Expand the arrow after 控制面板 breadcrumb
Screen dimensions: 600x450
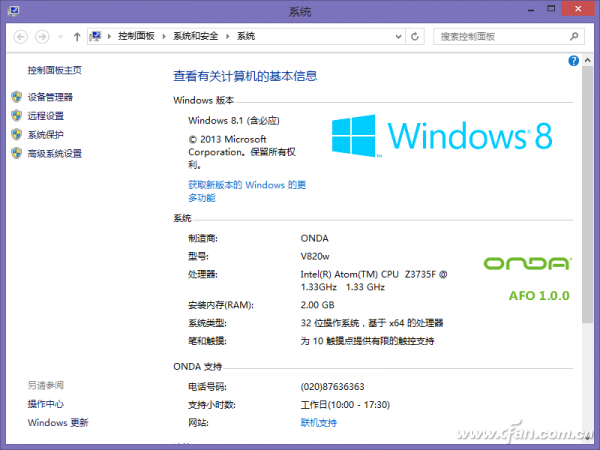(x=164, y=37)
